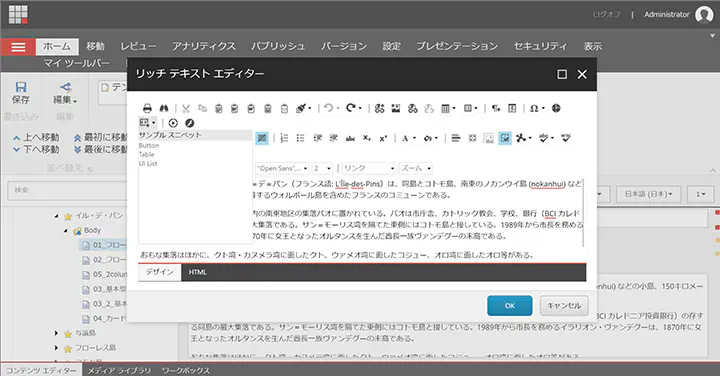Click the Redo arrow icon
The height and width of the screenshot is (376, 720).
351,108
